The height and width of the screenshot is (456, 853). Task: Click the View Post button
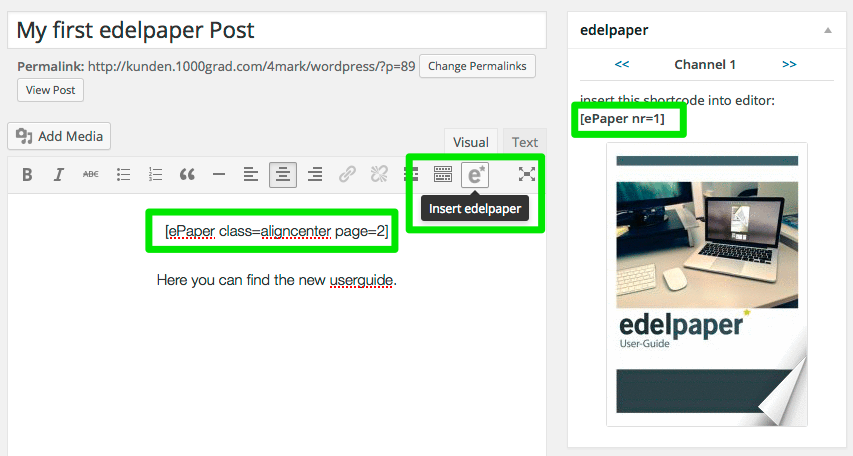[51, 90]
